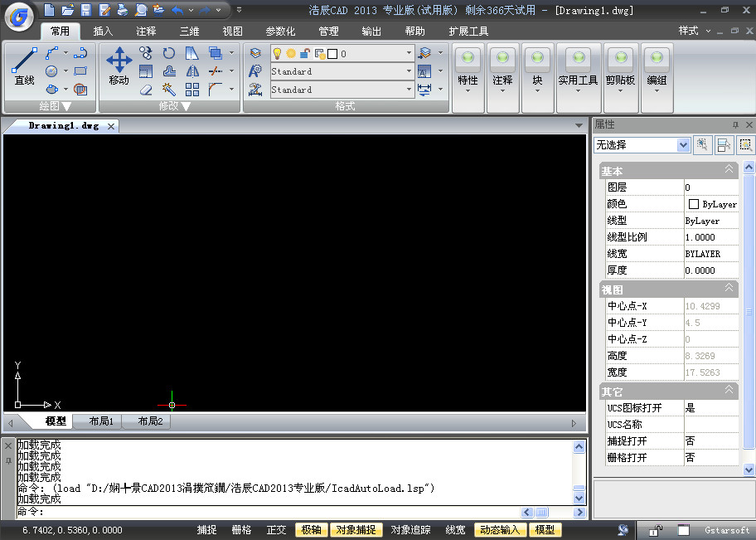Click the Array grid tool icon
Screen dimensions: 756x540
click(x=192, y=90)
